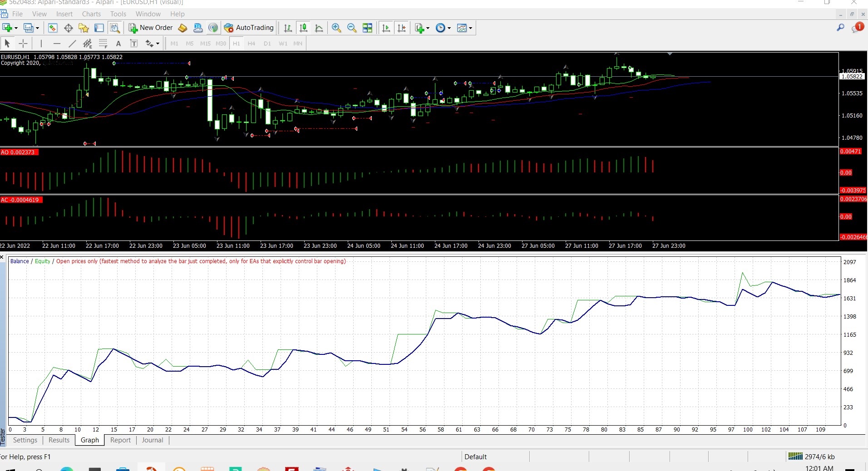This screenshot has width=868, height=471.
Task: Select the Fibonacci Retracement tool
Action: pos(103,44)
